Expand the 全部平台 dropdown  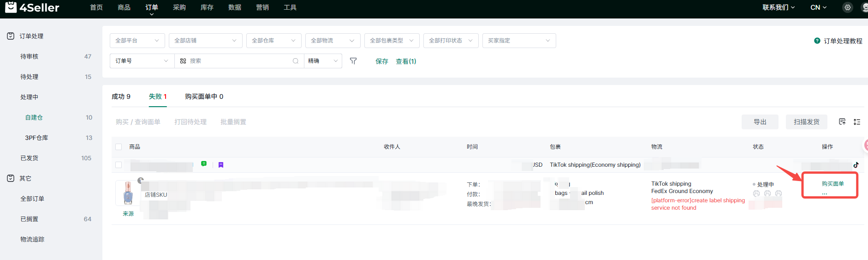pos(137,41)
